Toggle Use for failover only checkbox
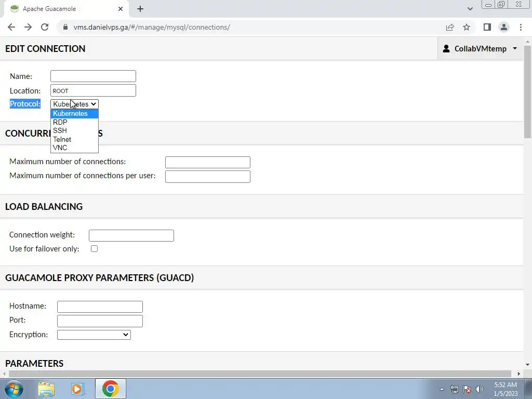Image resolution: width=532 pixels, height=399 pixels. pos(95,249)
